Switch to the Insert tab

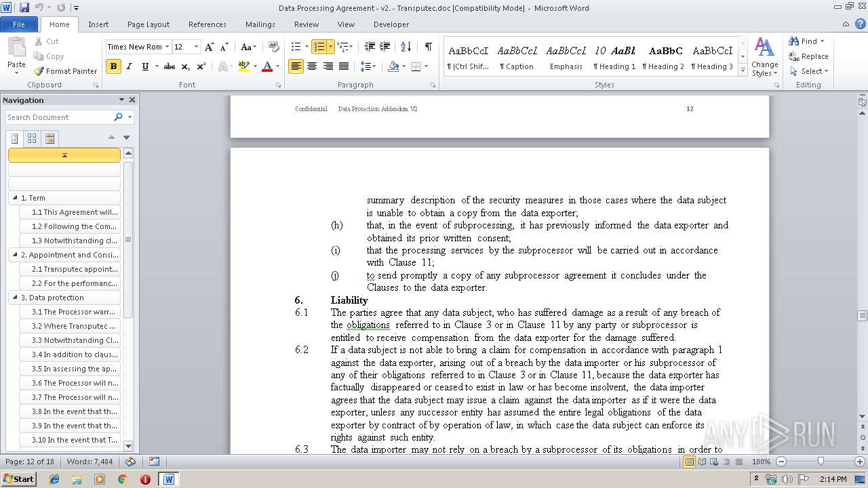(98, 24)
